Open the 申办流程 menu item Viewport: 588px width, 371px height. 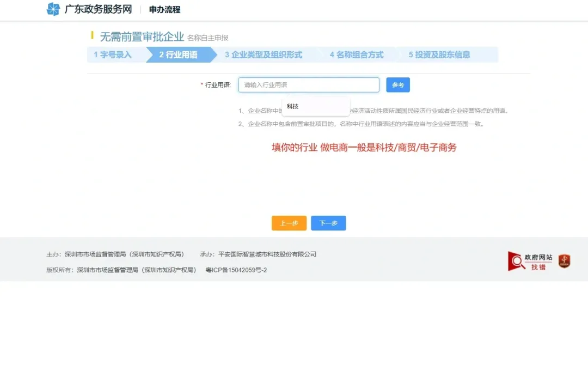pos(163,9)
